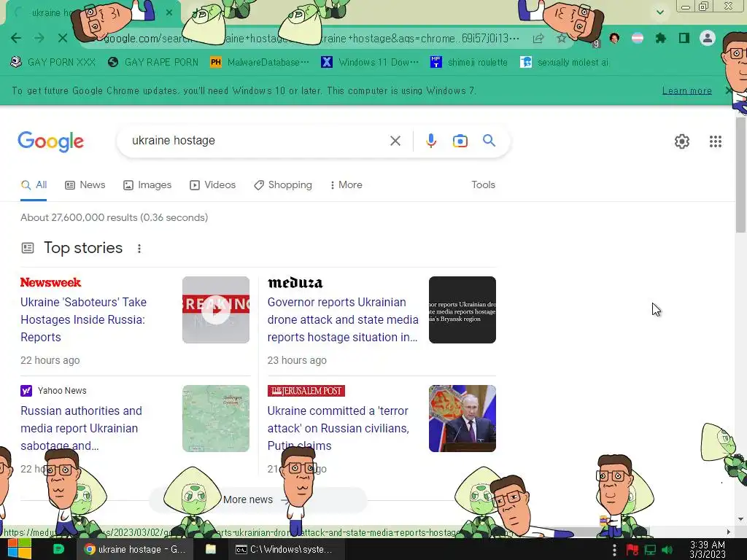
Task: Click the striped flag extension icon
Action: point(638,38)
